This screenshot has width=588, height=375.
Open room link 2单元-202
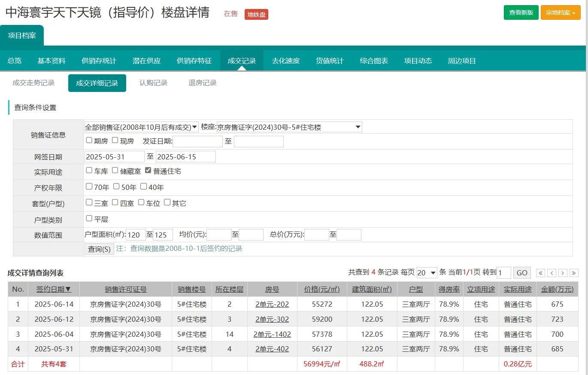pos(272,305)
